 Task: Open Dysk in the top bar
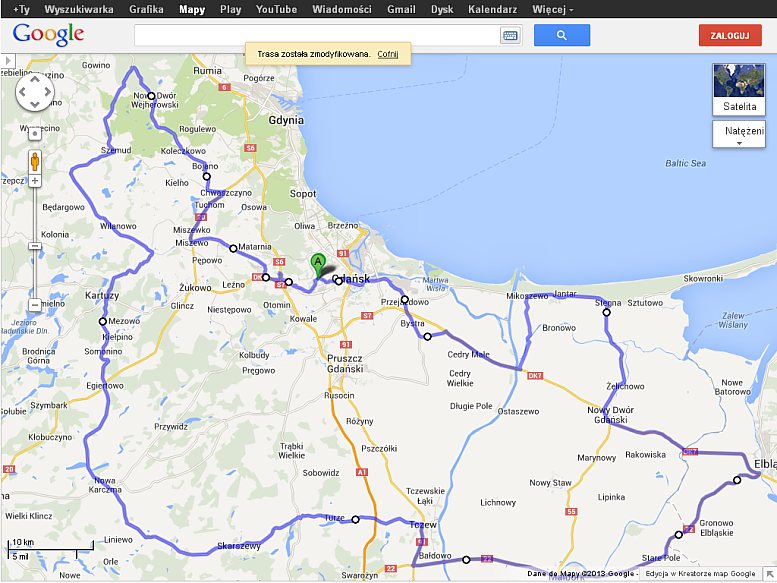click(x=442, y=9)
